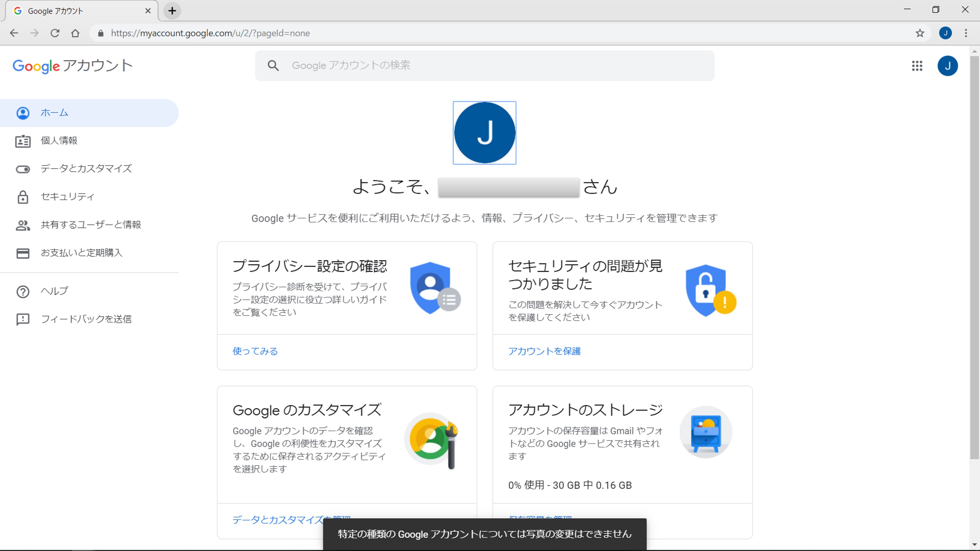Viewport: 980px width, 551px height.
Task: Click the privacy shield illustration
Action: (435, 288)
